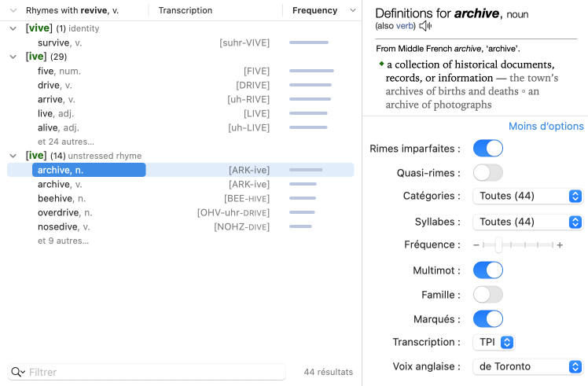Open the verb definition link
The image size is (588, 386).
pyautogui.click(x=406, y=26)
